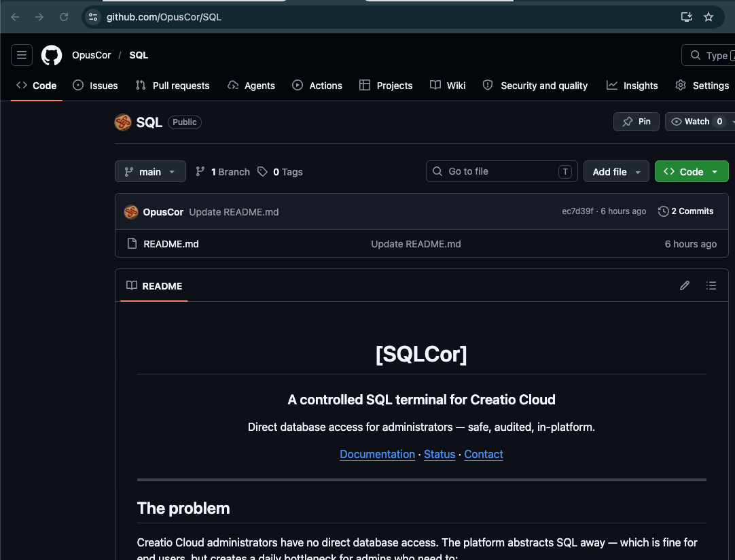
Task: Click the install app icon in address bar
Action: click(x=686, y=17)
